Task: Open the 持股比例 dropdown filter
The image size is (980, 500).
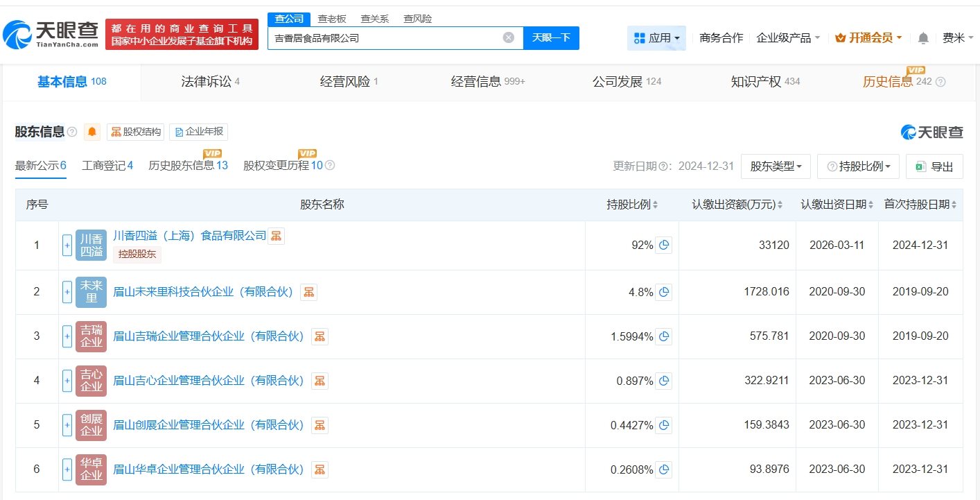Action: click(x=858, y=166)
